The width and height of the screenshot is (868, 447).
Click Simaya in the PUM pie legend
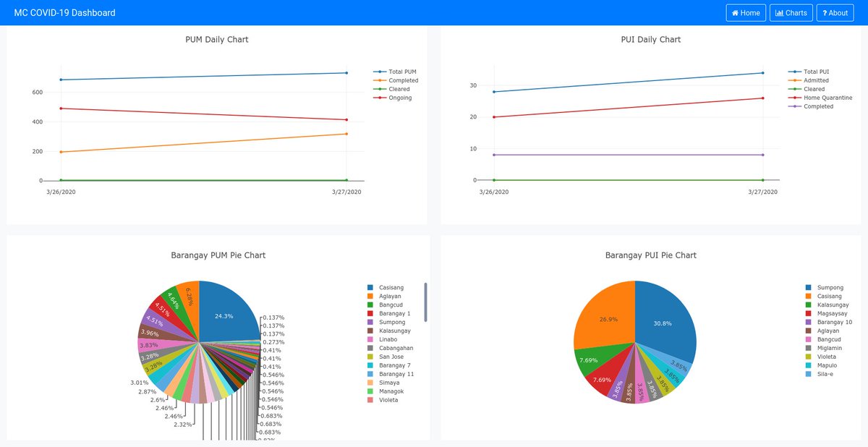[389, 383]
